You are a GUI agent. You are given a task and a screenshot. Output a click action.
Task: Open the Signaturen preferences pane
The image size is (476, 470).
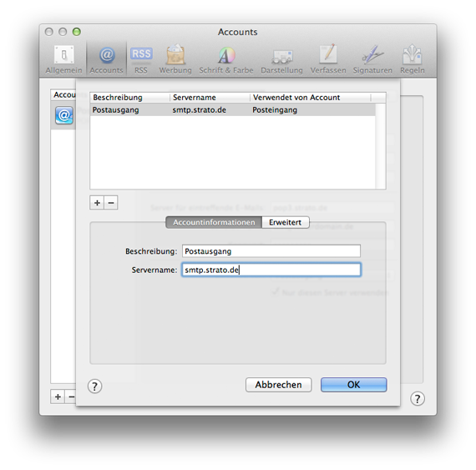click(372, 60)
